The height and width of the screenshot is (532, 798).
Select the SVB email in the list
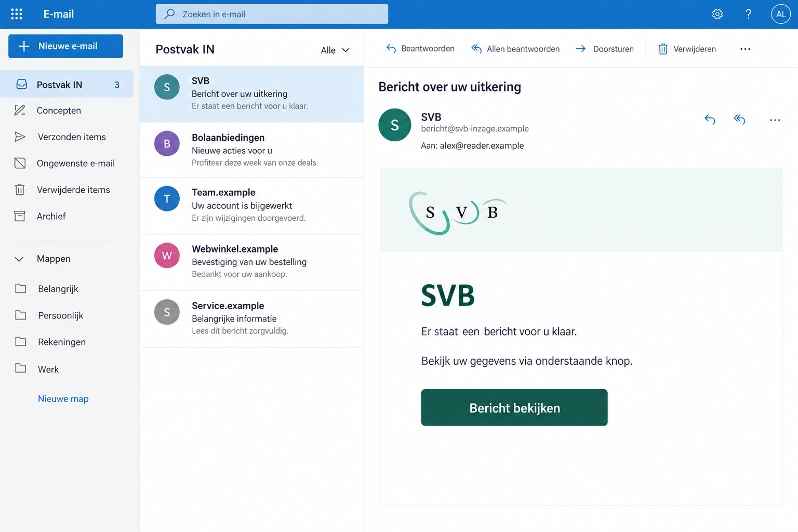point(252,94)
